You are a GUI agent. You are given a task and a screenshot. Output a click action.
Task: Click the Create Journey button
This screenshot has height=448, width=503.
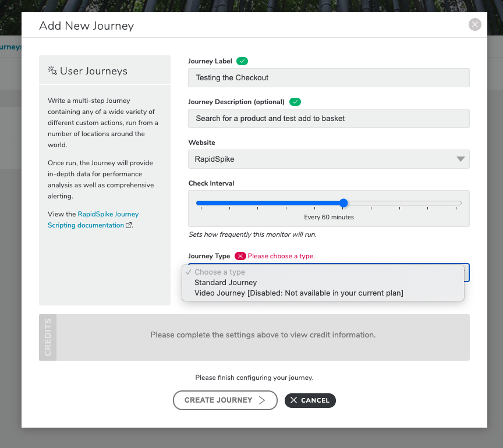pos(225,400)
